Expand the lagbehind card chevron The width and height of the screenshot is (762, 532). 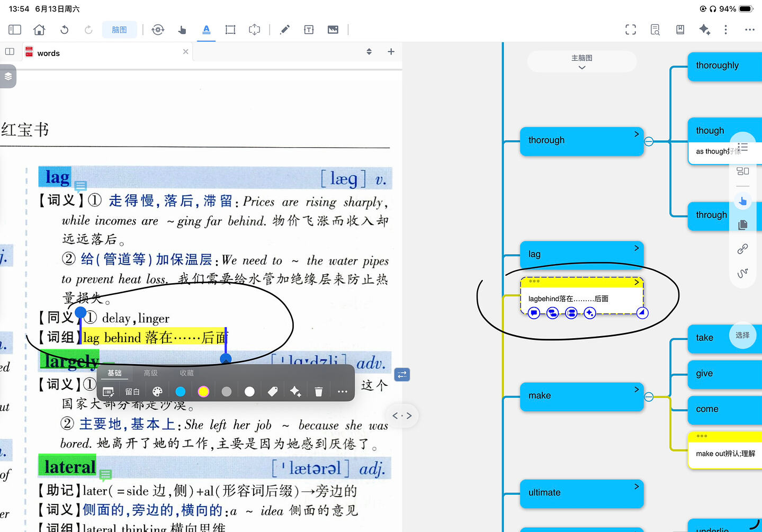tap(637, 282)
